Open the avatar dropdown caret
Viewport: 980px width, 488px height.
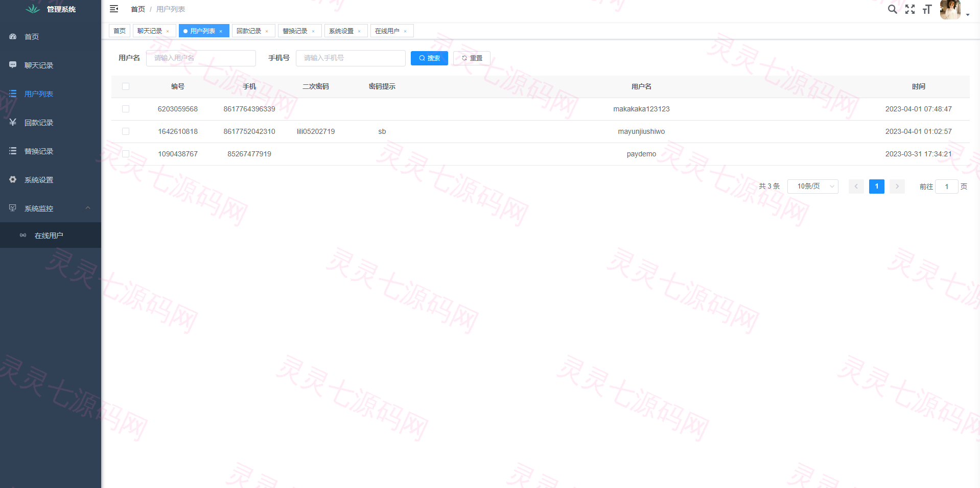(968, 15)
